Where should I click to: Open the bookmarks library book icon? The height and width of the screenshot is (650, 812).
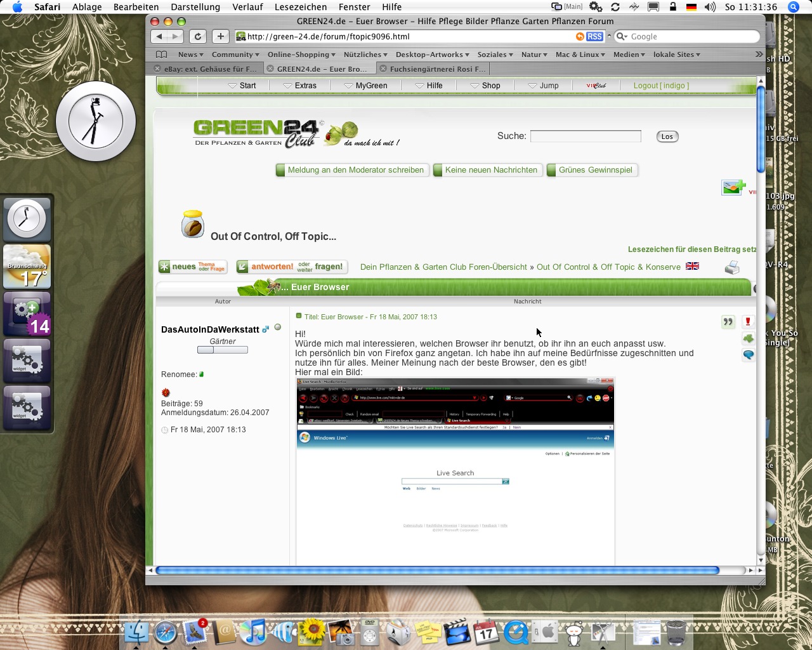[162, 55]
